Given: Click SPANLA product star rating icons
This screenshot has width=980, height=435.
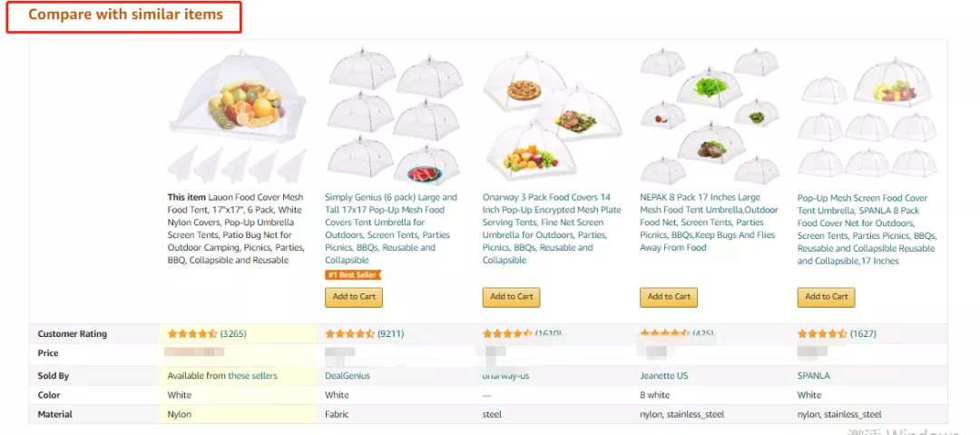Looking at the screenshot, I should tap(822, 334).
